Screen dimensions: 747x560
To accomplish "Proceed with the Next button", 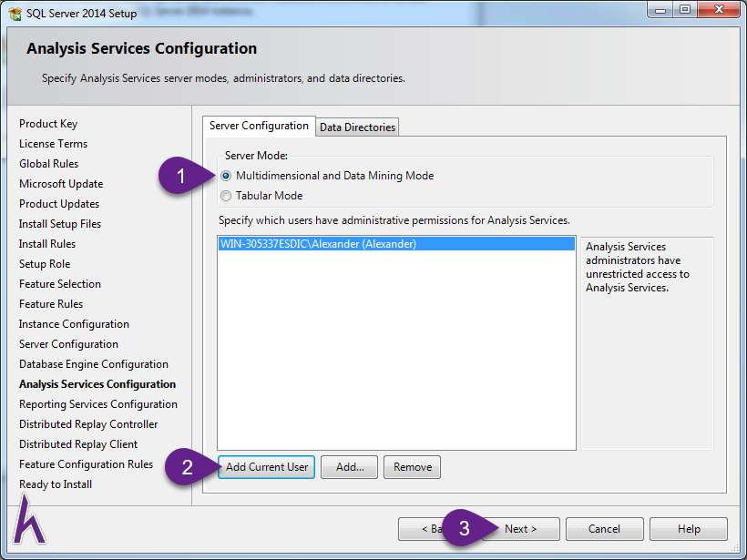I will (x=521, y=529).
